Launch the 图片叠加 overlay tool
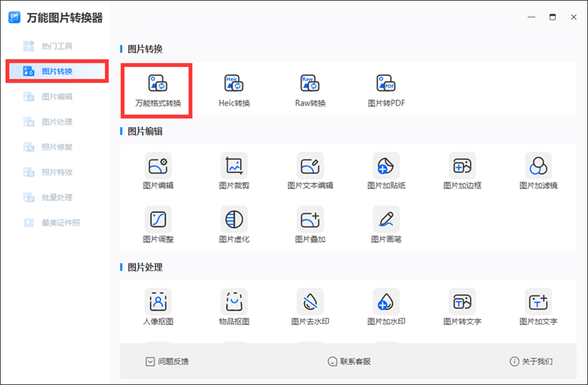Image resolution: width=588 pixels, height=385 pixels. [309, 224]
